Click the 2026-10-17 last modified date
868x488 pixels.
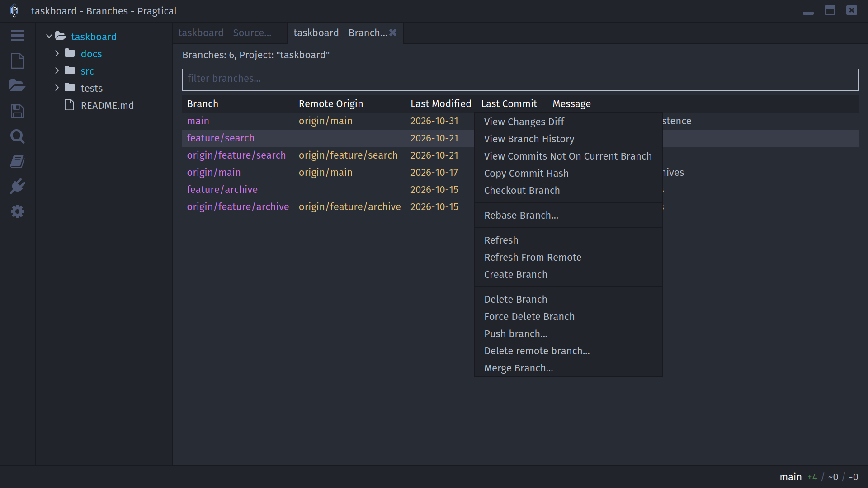434,172
